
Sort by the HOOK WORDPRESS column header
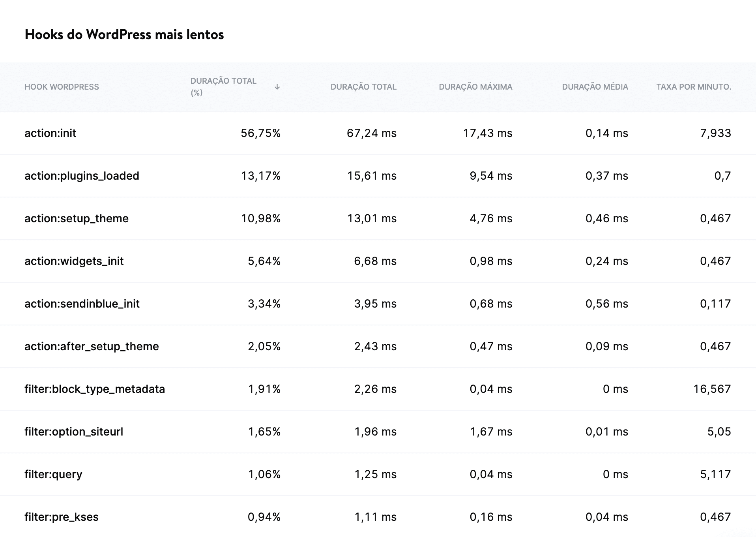pyautogui.click(x=62, y=87)
